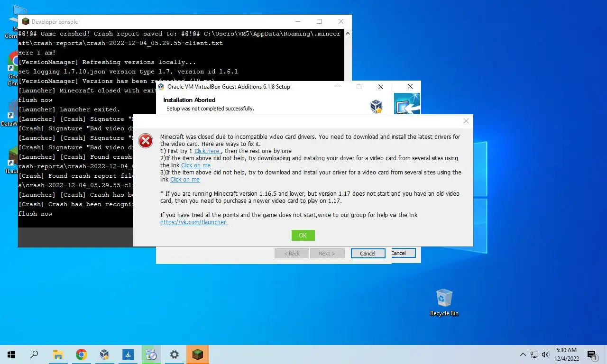Minimize the VirtualBox Guest Additions Setup window
Image resolution: width=607 pixels, height=364 pixels.
337,87
